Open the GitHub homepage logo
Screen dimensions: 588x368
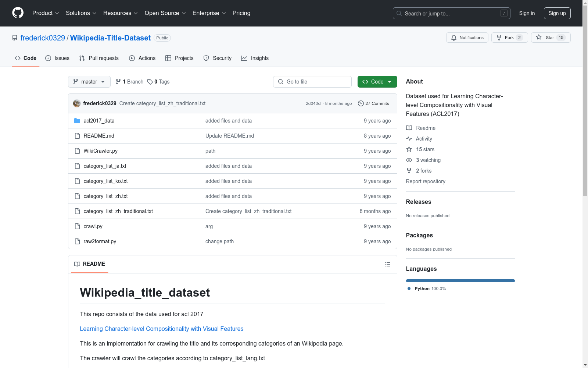click(18, 13)
